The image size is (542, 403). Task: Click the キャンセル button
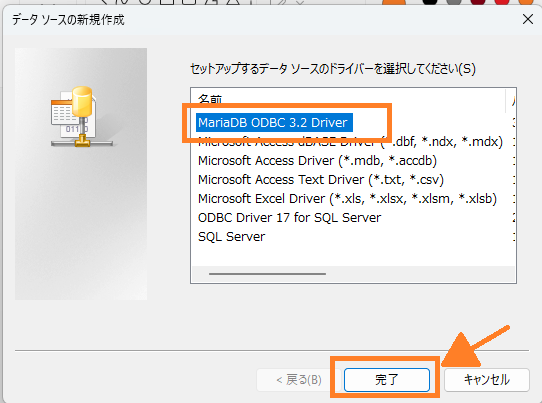pyautogui.click(x=486, y=379)
